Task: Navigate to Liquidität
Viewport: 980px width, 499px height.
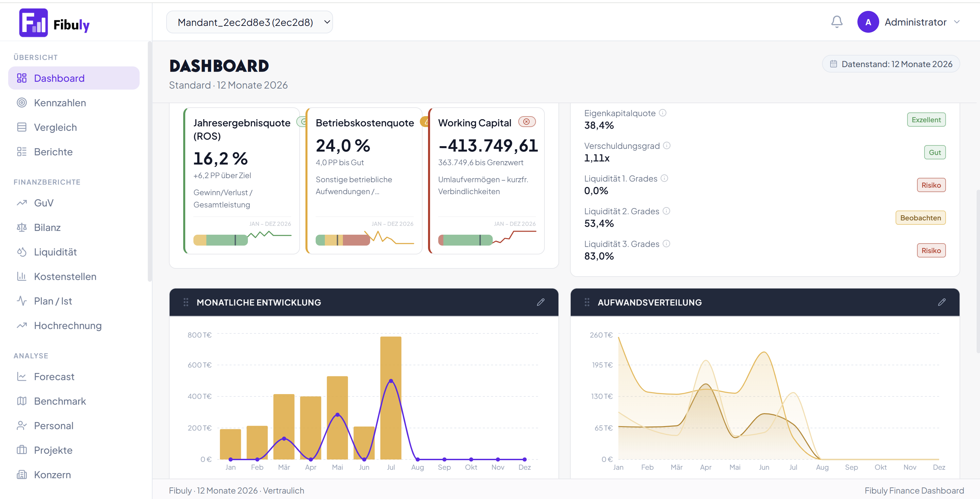Action: [74, 252]
